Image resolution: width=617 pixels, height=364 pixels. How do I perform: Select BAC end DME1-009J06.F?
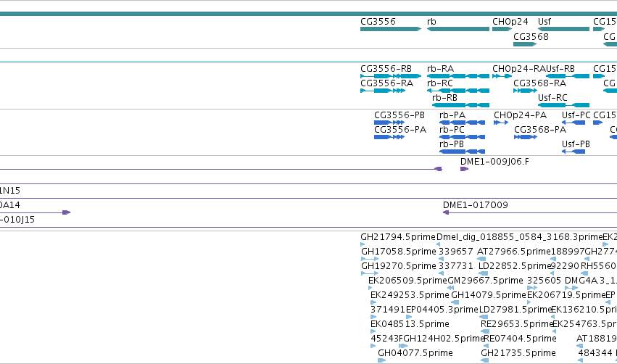[464, 169]
